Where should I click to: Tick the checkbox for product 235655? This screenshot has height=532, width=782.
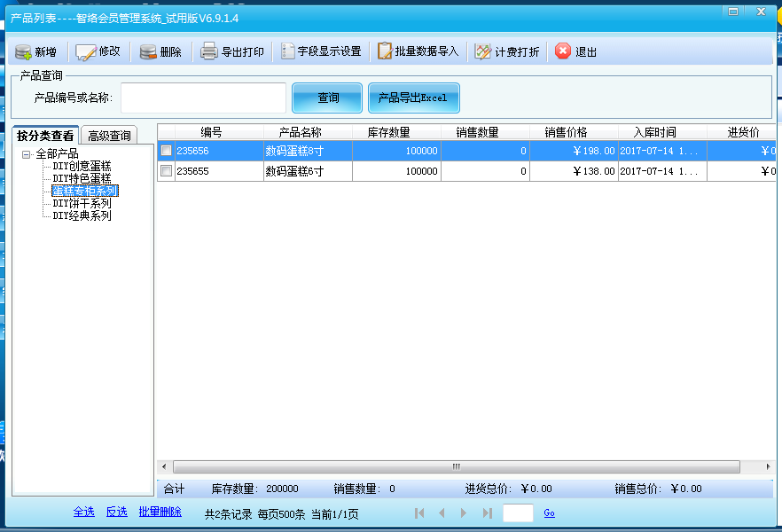[x=165, y=170]
